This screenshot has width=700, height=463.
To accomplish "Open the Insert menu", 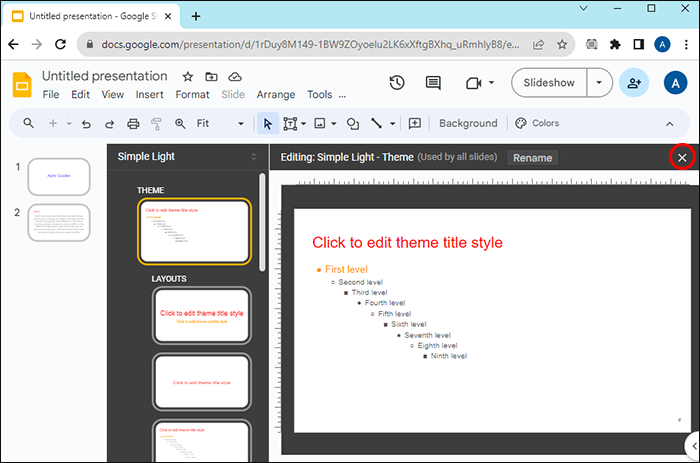I will tap(150, 95).
